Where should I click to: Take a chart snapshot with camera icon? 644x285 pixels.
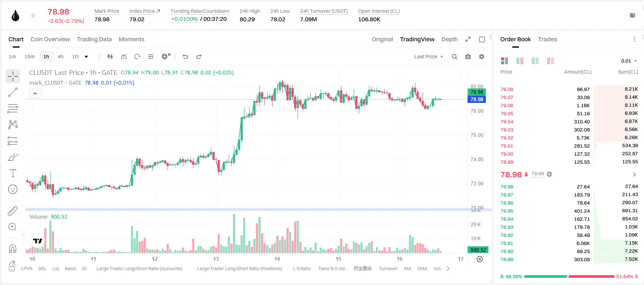[x=468, y=57]
